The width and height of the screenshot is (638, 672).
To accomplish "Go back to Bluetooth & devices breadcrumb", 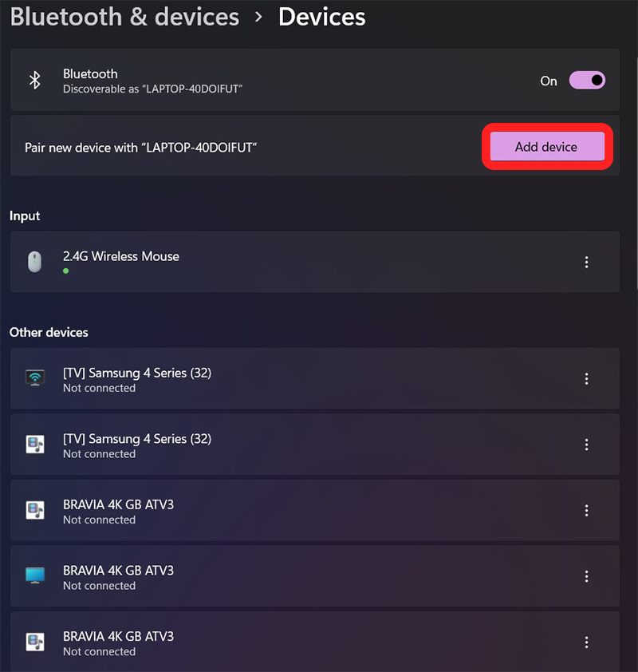I will tap(124, 17).
